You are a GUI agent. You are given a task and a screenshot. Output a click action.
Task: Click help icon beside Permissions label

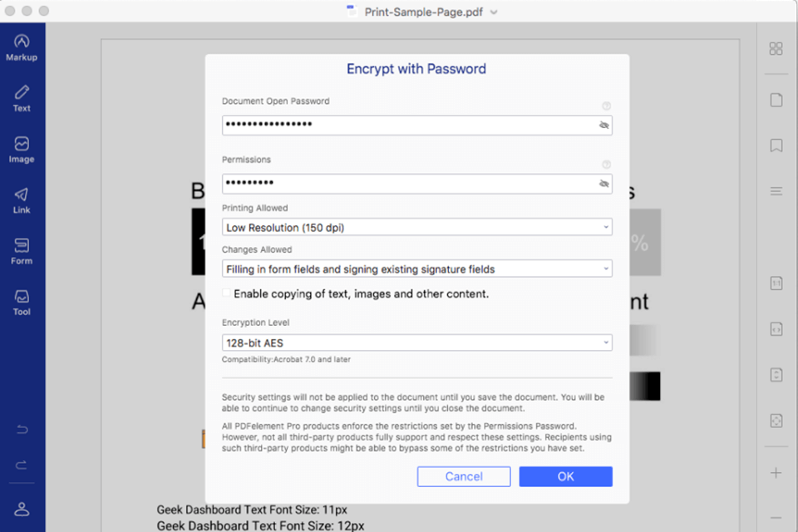(x=606, y=165)
